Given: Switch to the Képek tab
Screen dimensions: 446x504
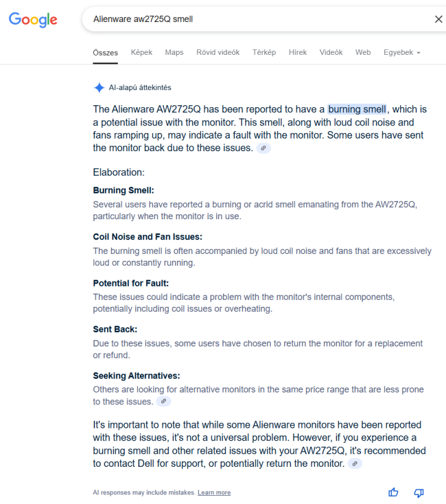Looking at the screenshot, I should (141, 52).
